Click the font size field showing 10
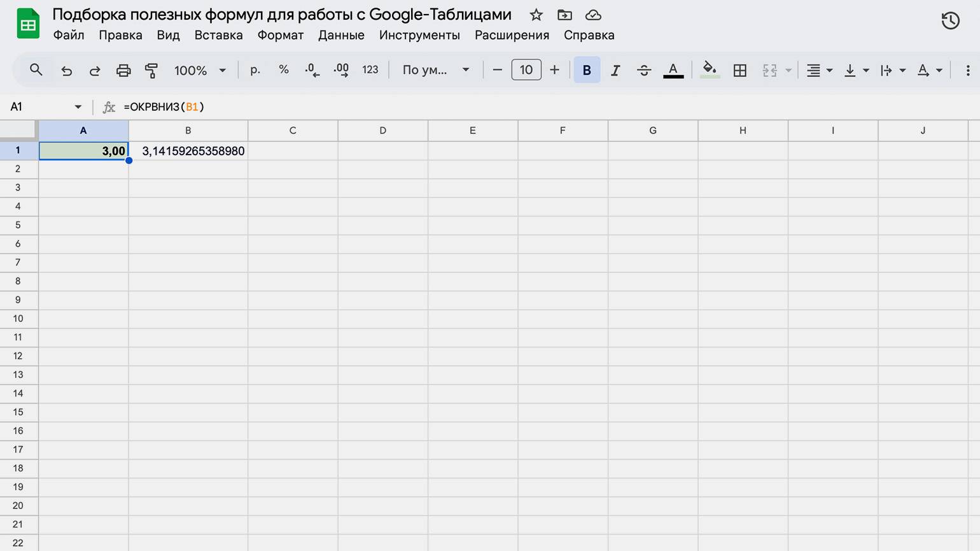 click(526, 70)
